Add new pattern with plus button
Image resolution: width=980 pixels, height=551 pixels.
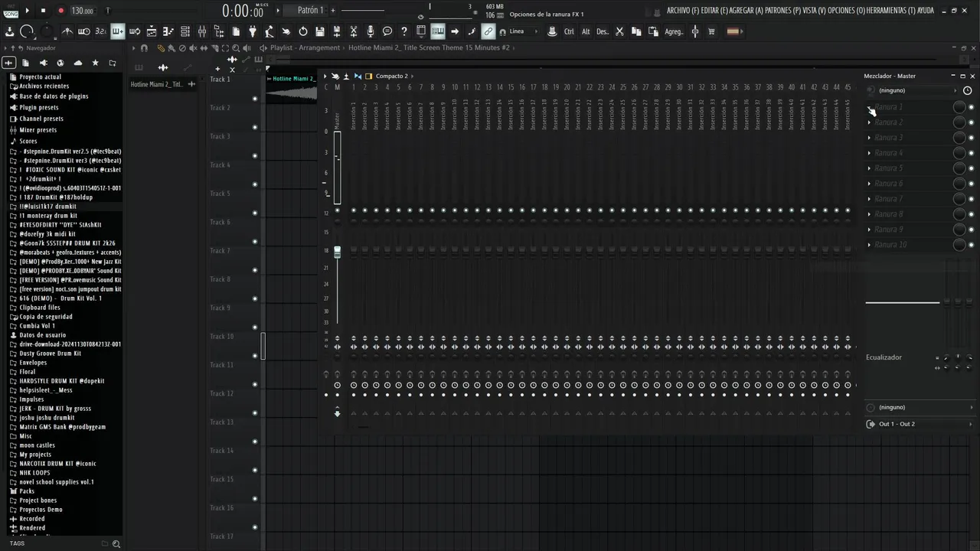333,11
